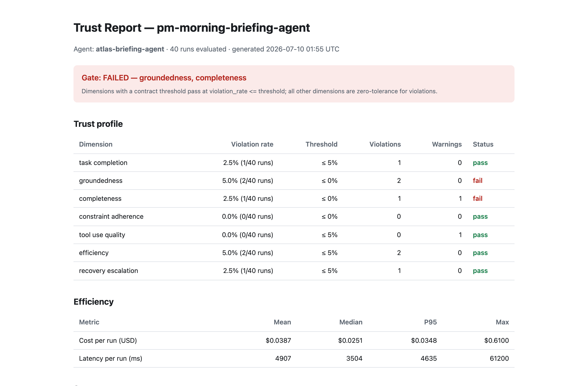588x386 pixels.
Task: Click the 'Efficiency' section heading
Action: coord(93,301)
